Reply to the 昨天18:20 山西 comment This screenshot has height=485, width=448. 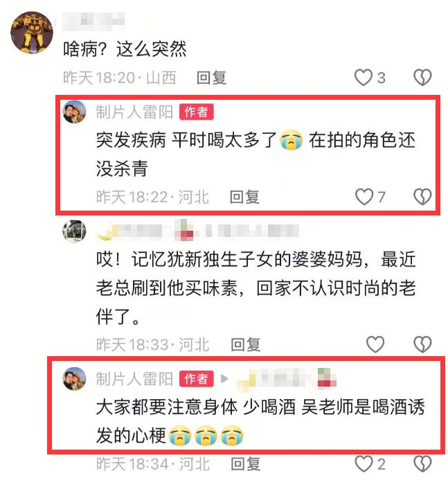point(211,78)
